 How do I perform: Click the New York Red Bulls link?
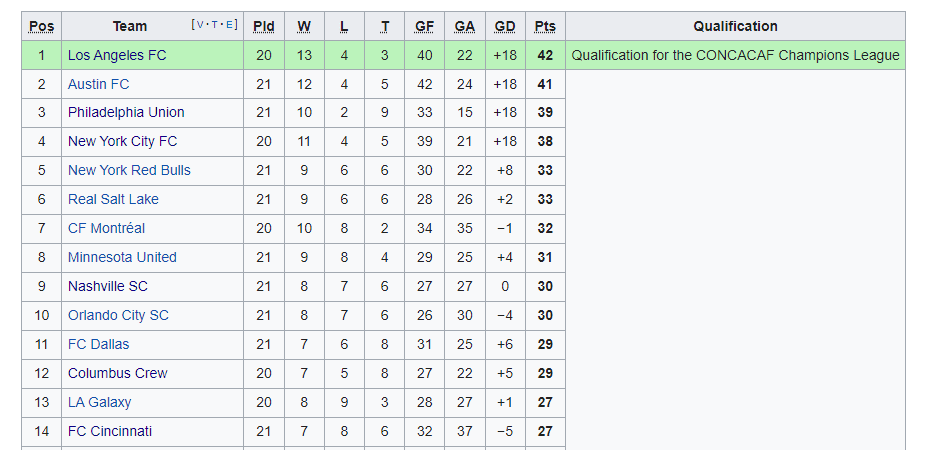point(129,171)
